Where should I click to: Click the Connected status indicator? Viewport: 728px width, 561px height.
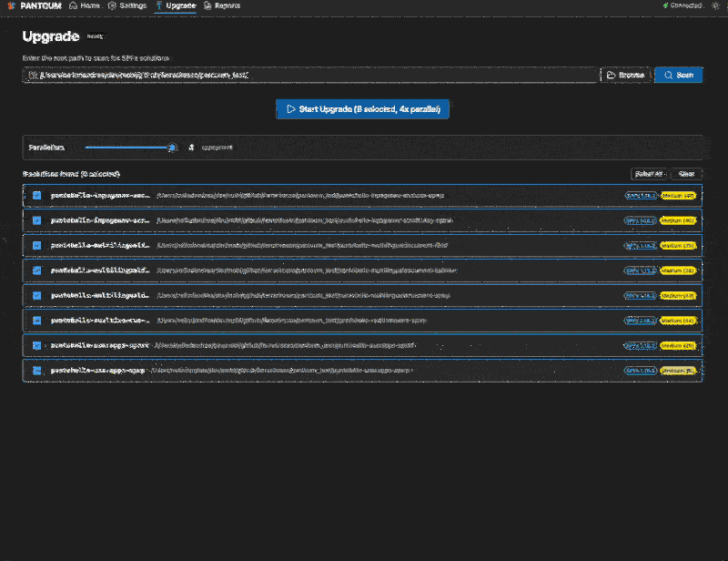(x=680, y=5)
